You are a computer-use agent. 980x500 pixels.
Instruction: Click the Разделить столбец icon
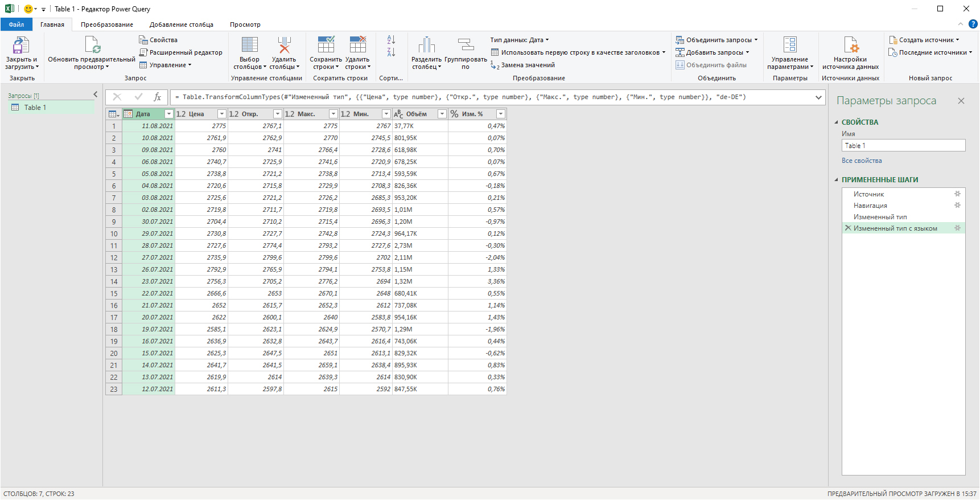(427, 45)
